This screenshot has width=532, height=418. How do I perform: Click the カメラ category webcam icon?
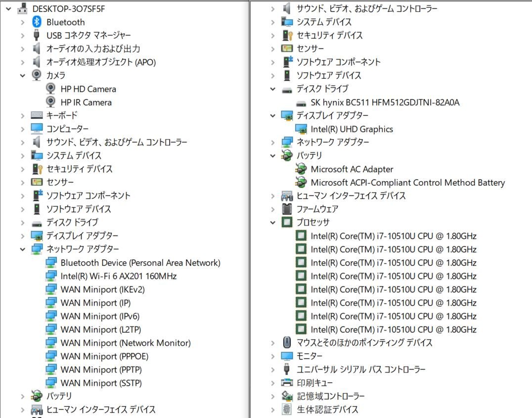pyautogui.click(x=37, y=75)
